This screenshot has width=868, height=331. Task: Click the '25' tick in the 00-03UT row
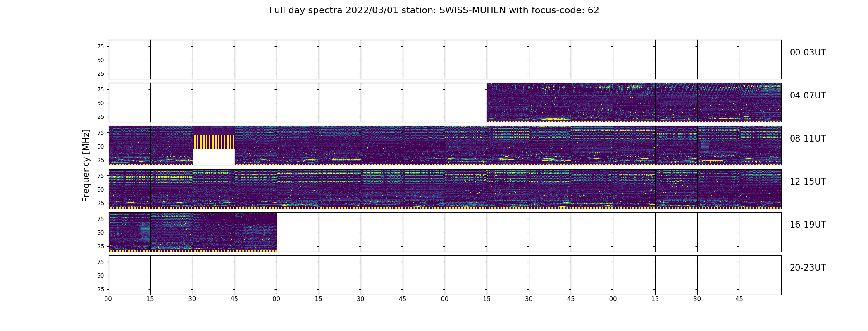[x=100, y=74]
